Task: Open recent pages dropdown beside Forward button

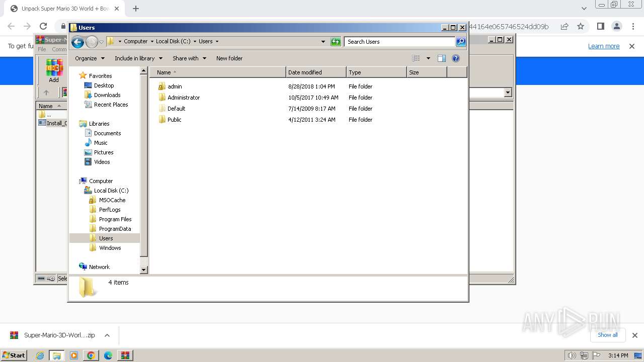Action: click(x=102, y=42)
